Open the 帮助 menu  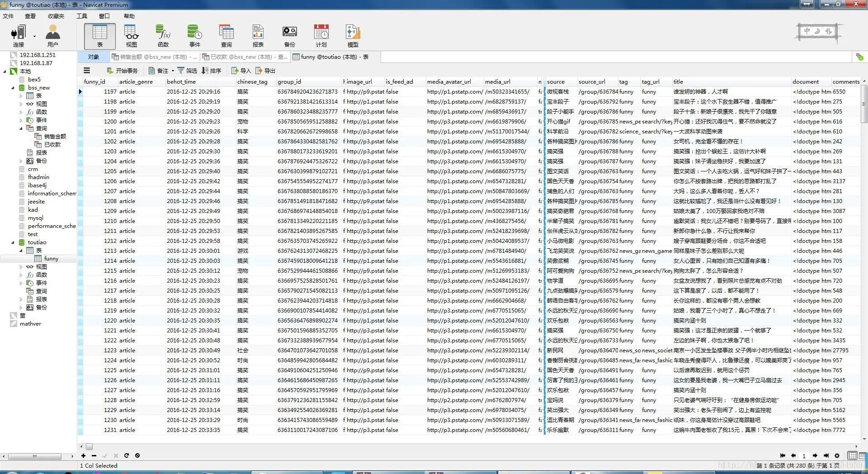tap(129, 16)
